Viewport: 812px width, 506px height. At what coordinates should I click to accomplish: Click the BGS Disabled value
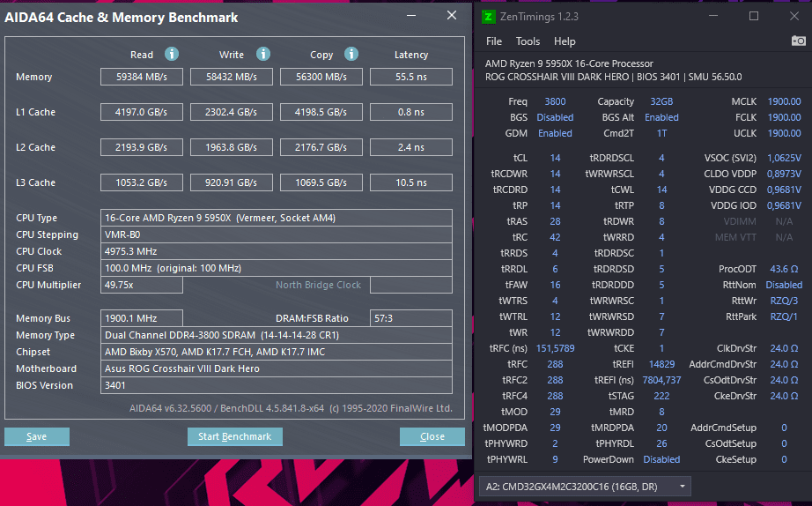555,118
